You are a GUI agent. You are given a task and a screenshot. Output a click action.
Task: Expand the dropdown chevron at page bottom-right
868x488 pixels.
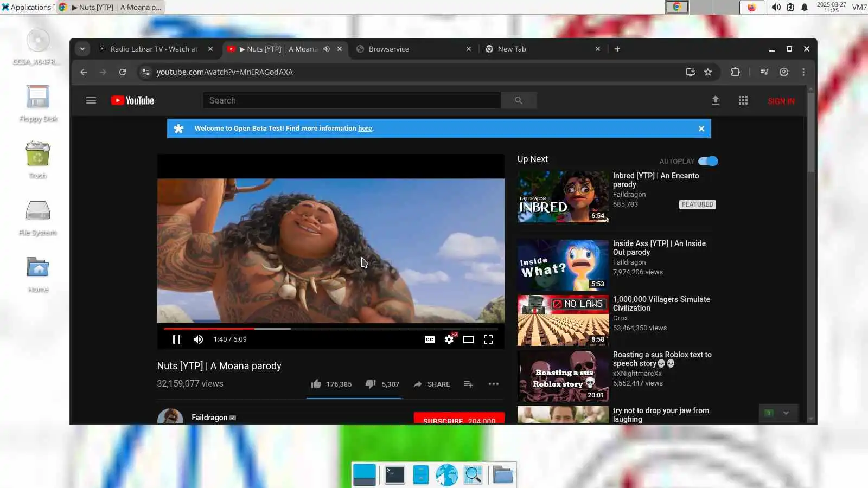[786, 413]
